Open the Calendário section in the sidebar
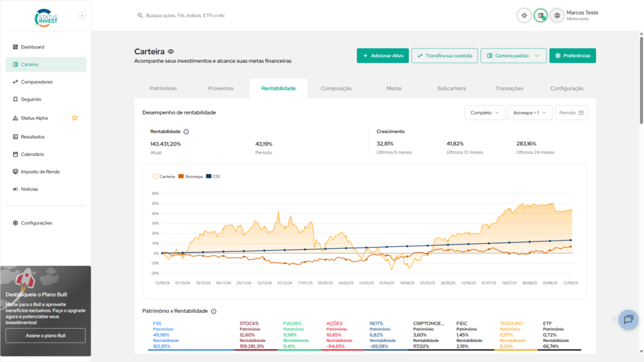This screenshot has width=644, height=362. coord(31,154)
